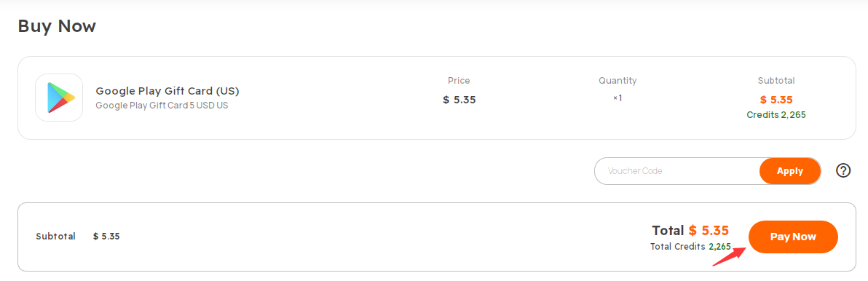Click the Subtotal column header in item card
Screen dimensions: 868x281
(x=776, y=81)
